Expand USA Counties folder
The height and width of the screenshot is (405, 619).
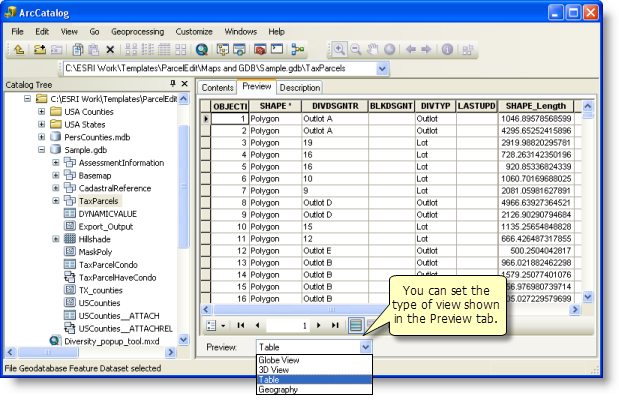pos(41,112)
